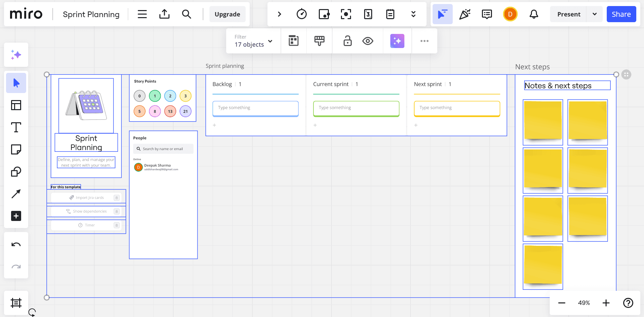Toggle cursor collaborators visibility button
The height and width of the screenshot is (317, 644).
(442, 14)
